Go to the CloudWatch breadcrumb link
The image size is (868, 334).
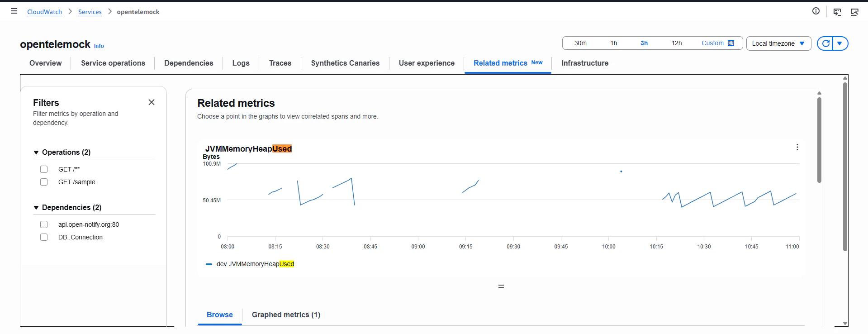click(44, 12)
